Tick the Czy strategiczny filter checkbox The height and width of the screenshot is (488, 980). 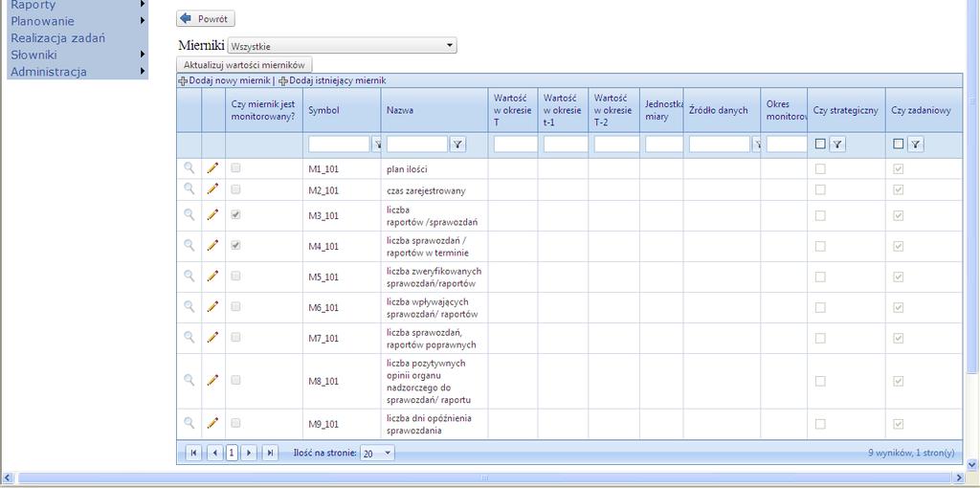point(820,144)
